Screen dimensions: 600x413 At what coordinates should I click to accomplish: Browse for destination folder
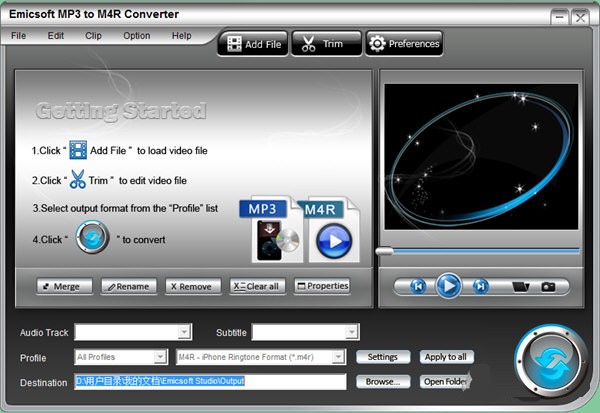(x=383, y=382)
